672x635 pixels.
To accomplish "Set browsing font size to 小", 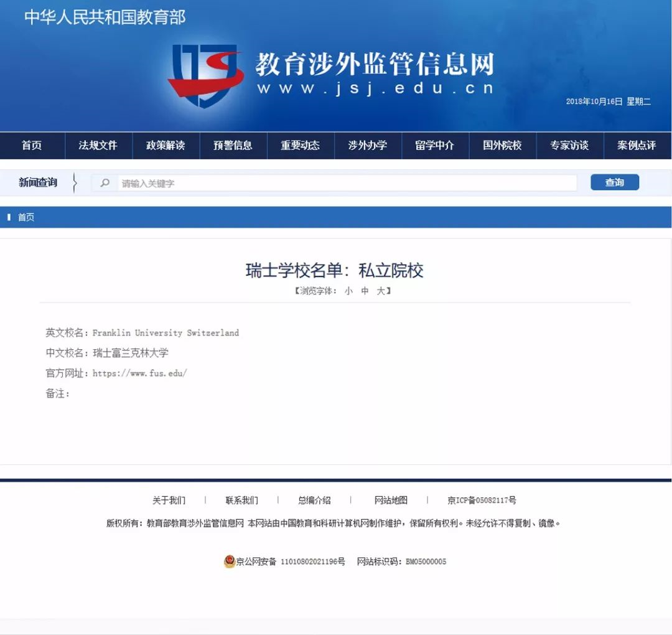I will point(348,291).
